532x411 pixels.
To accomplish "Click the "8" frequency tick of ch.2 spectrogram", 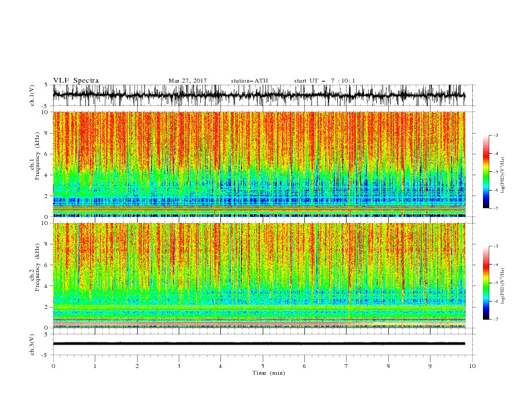I will (x=47, y=244).
